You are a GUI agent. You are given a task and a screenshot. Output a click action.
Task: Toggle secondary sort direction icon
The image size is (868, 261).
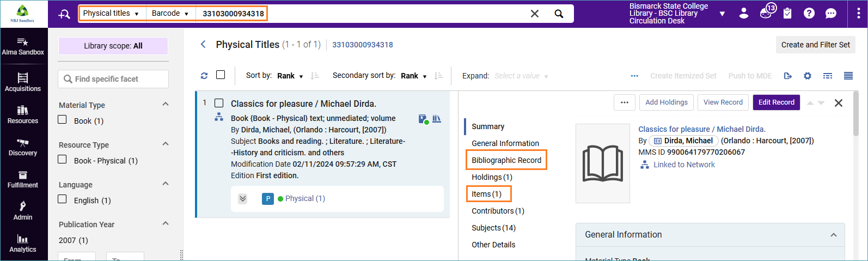click(x=438, y=76)
